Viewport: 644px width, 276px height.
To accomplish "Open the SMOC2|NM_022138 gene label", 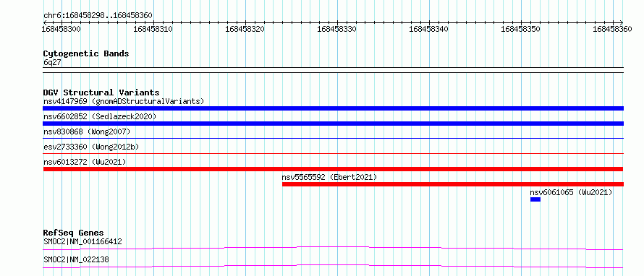I will pyautogui.click(x=76, y=259).
